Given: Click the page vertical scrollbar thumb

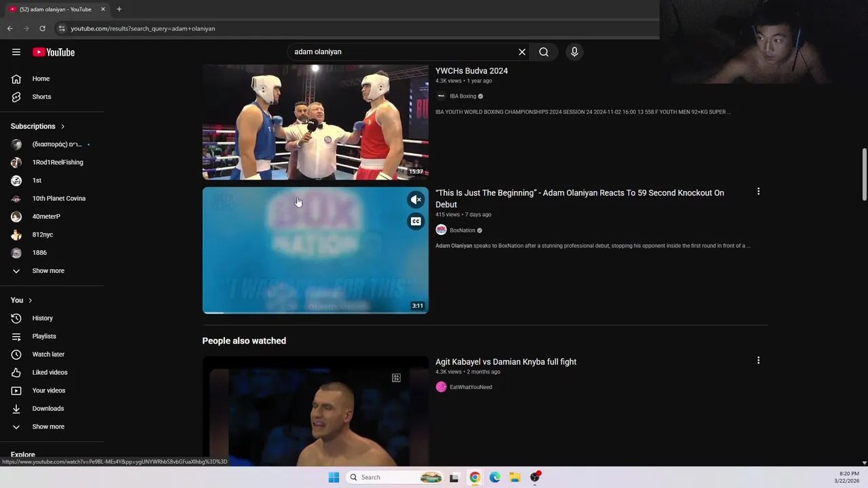Looking at the screenshot, I should pyautogui.click(x=864, y=174).
